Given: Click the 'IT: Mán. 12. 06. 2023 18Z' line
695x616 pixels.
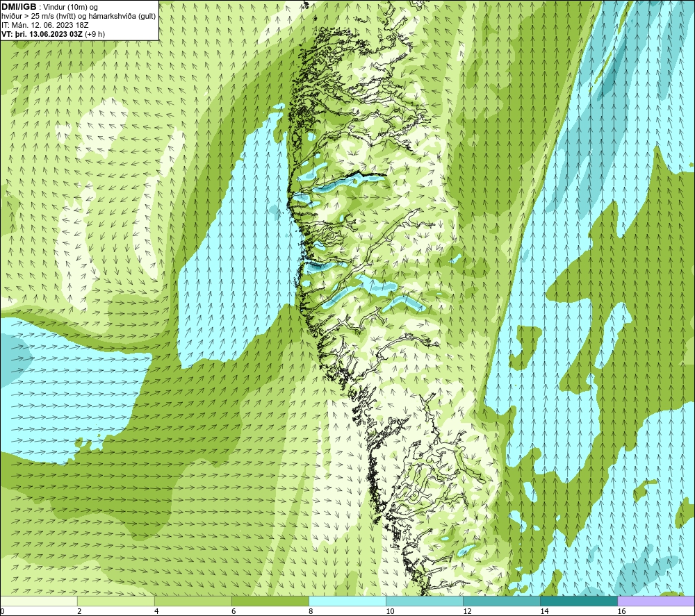Looking at the screenshot, I should 44,25.
